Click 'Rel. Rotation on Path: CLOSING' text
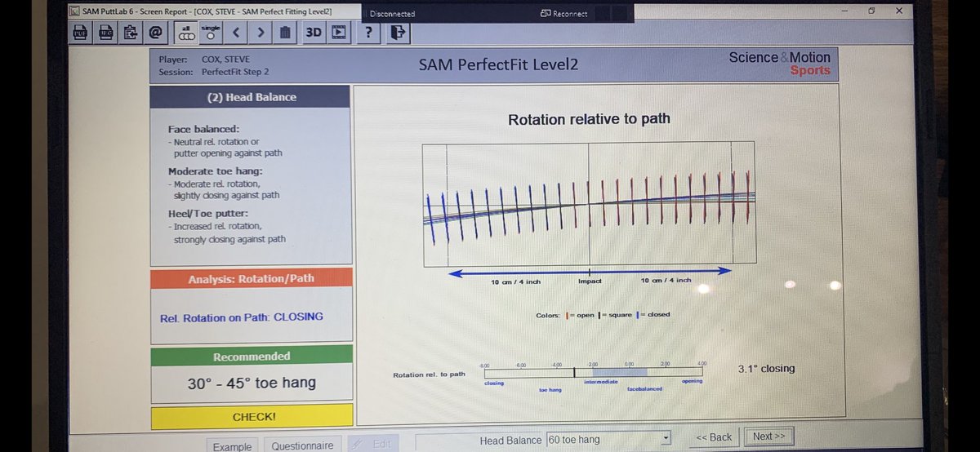The image size is (980, 452). [242, 317]
